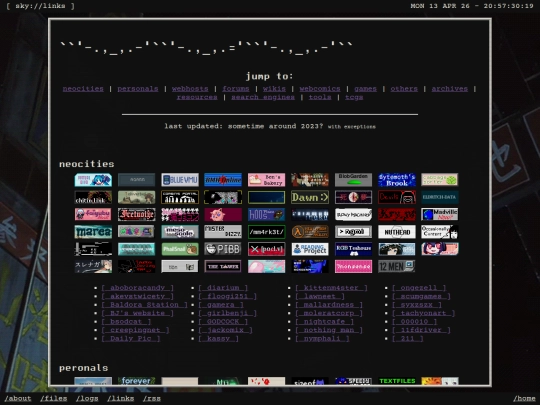This screenshot has height=405, width=540.
Task: Open the /mm4rk3t/ badge
Action: 267,232
